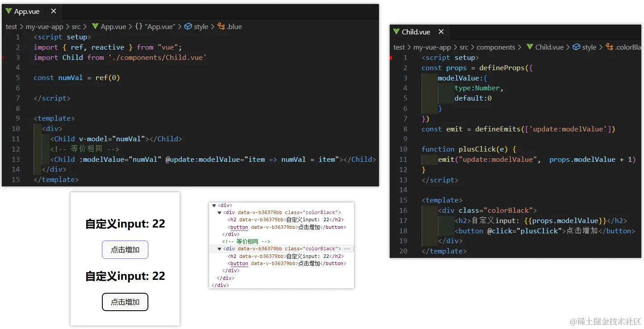Click the cube icon before style in App.vue breadcrumb
This screenshot has width=644, height=329.
(188, 26)
